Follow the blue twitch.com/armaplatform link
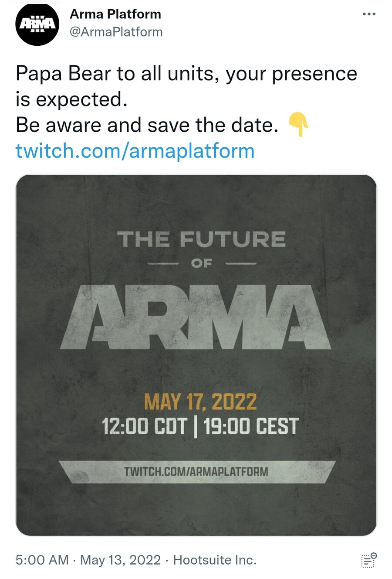 coord(135,151)
